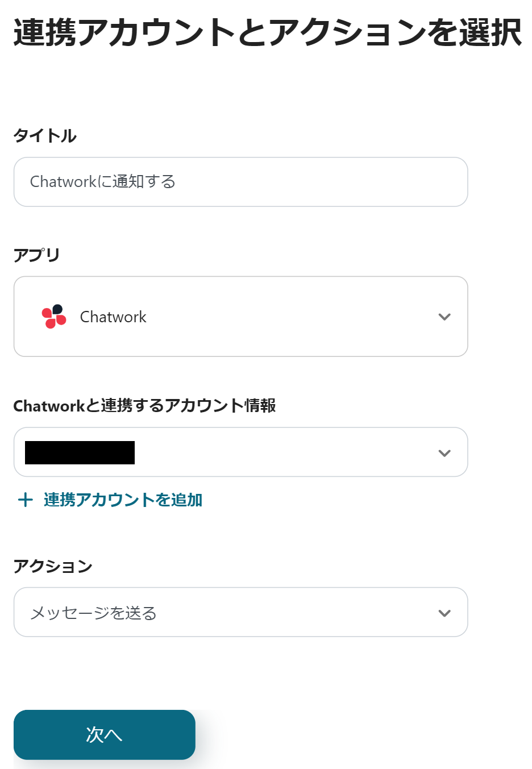
Task: Click the アプリ field label
Action: pyautogui.click(x=36, y=255)
